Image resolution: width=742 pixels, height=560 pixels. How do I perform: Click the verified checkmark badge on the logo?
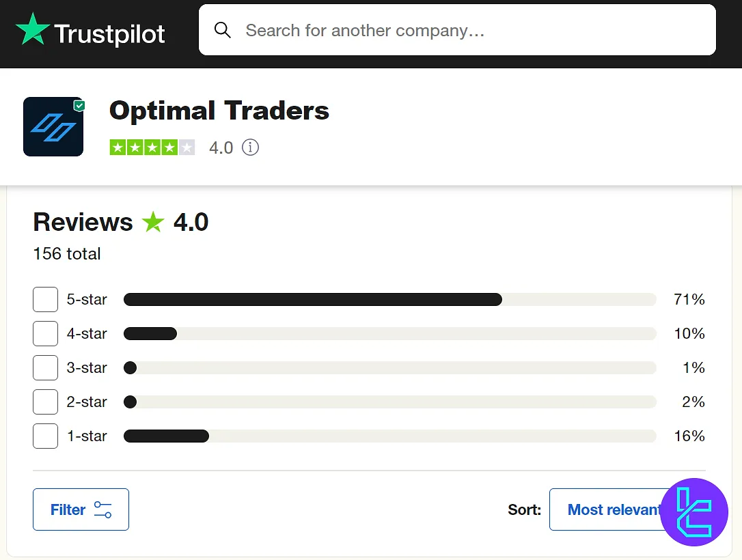(x=79, y=104)
